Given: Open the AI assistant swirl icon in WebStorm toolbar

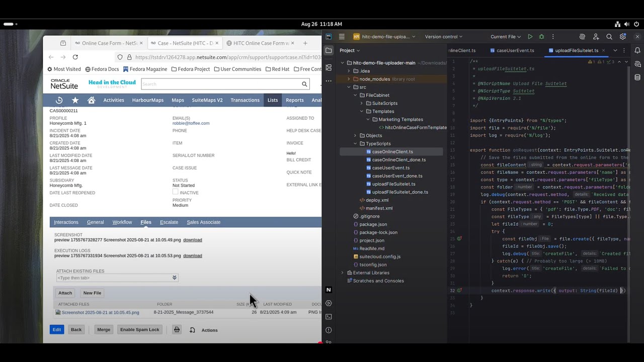Looking at the screenshot, I should [x=582, y=37].
